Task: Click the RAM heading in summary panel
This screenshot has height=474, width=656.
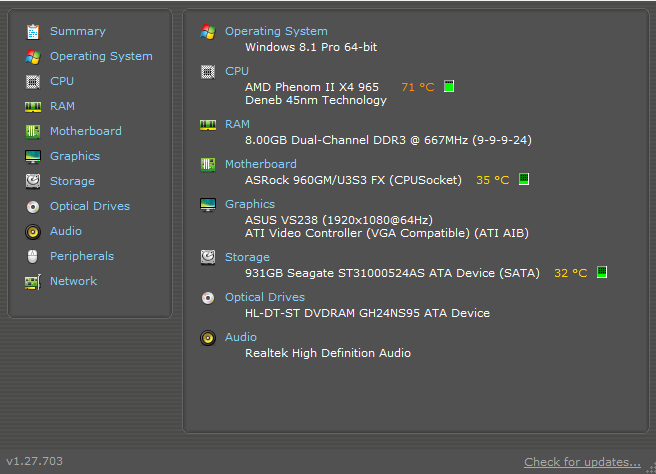Action: [237, 124]
